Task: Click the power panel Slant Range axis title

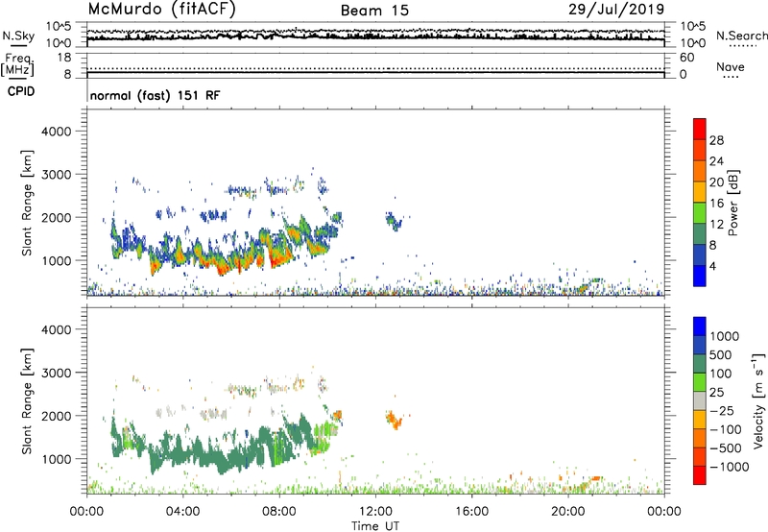Action: click(x=27, y=203)
